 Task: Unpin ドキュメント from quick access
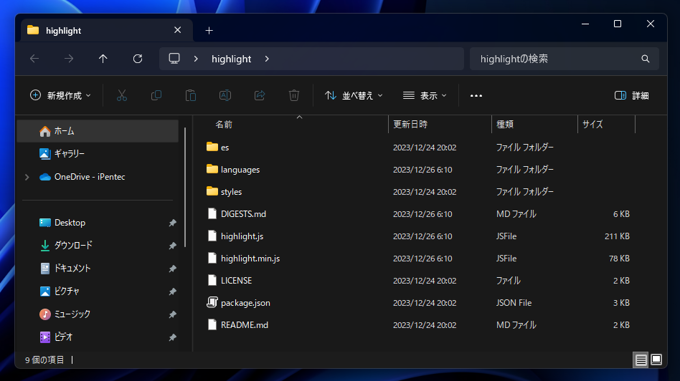point(173,269)
